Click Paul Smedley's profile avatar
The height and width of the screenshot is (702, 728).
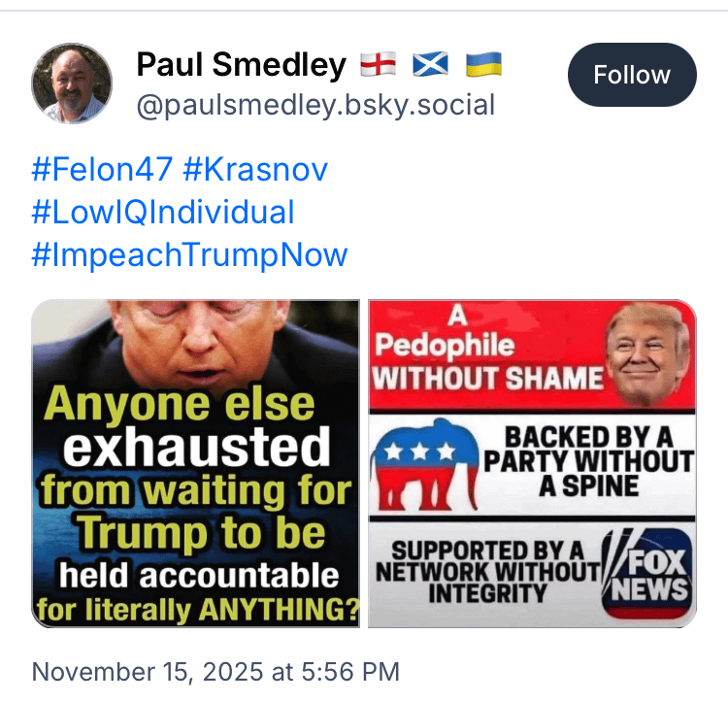point(72,84)
